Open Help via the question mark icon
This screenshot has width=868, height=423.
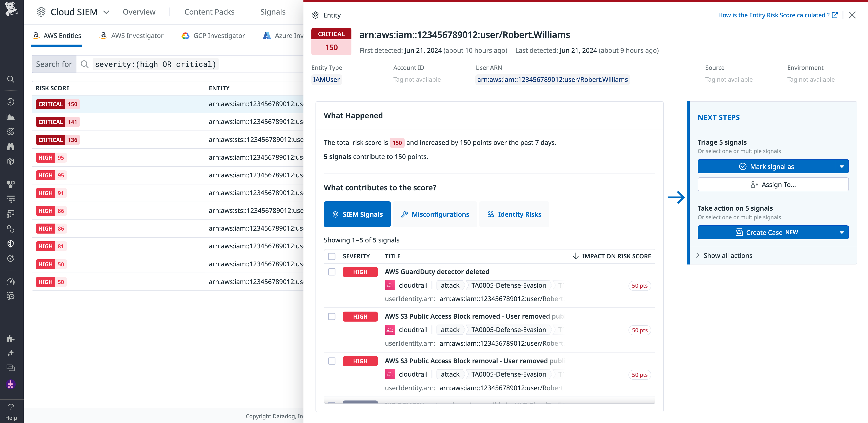coord(11,407)
